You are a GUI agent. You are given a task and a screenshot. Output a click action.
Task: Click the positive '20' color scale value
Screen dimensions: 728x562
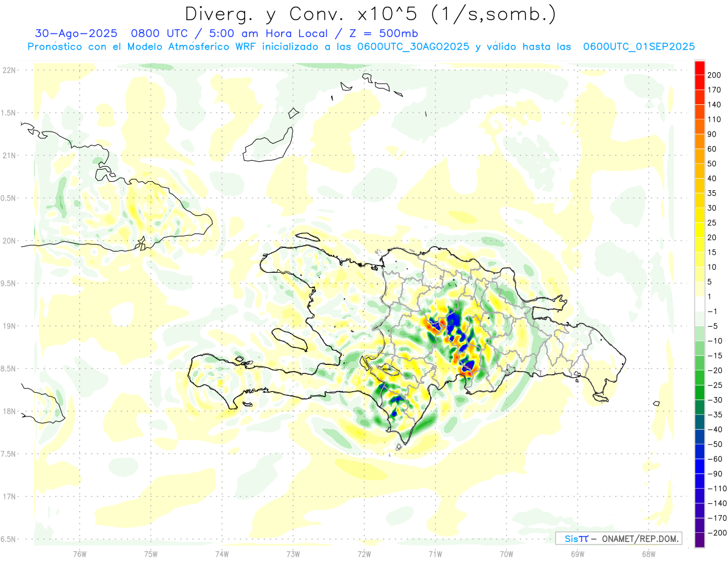pos(713,237)
